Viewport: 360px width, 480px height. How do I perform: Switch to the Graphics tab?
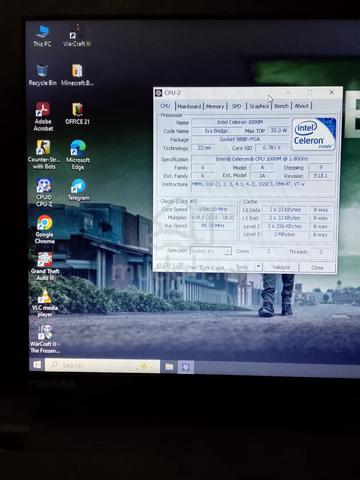(259, 106)
